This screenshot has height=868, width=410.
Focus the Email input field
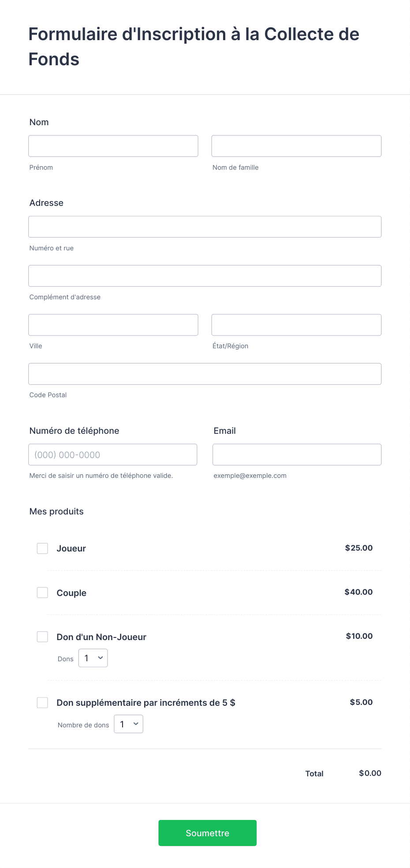click(297, 454)
